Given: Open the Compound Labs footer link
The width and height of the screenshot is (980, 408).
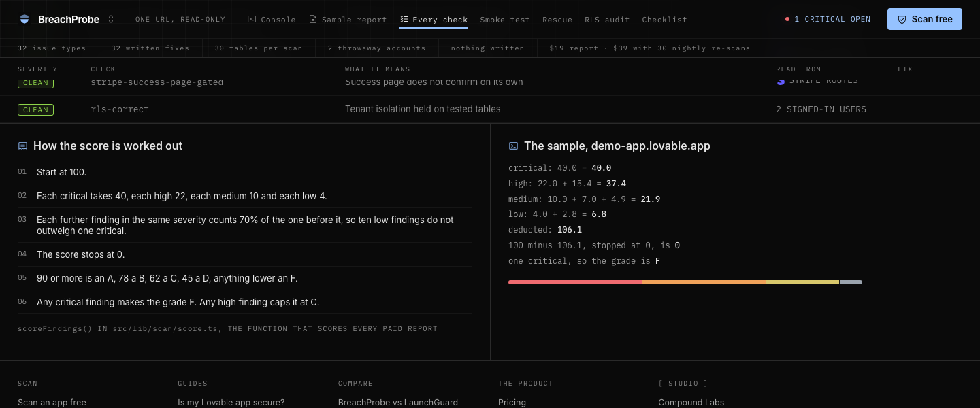Looking at the screenshot, I should pyautogui.click(x=691, y=403).
